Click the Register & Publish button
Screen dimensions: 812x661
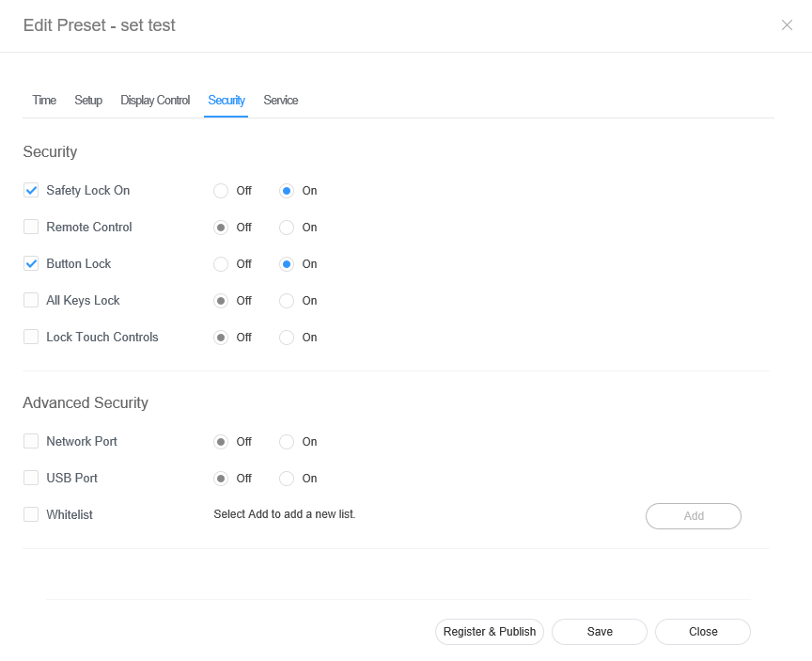pos(490,632)
